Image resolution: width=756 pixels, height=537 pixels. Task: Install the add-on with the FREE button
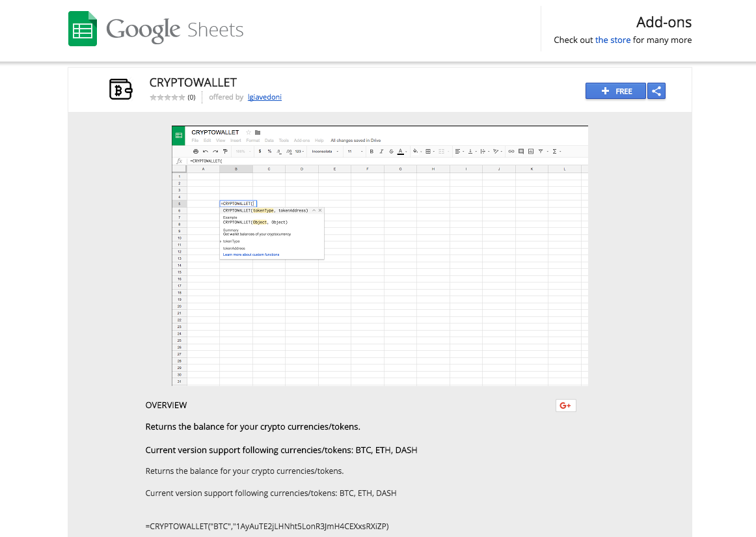click(615, 90)
